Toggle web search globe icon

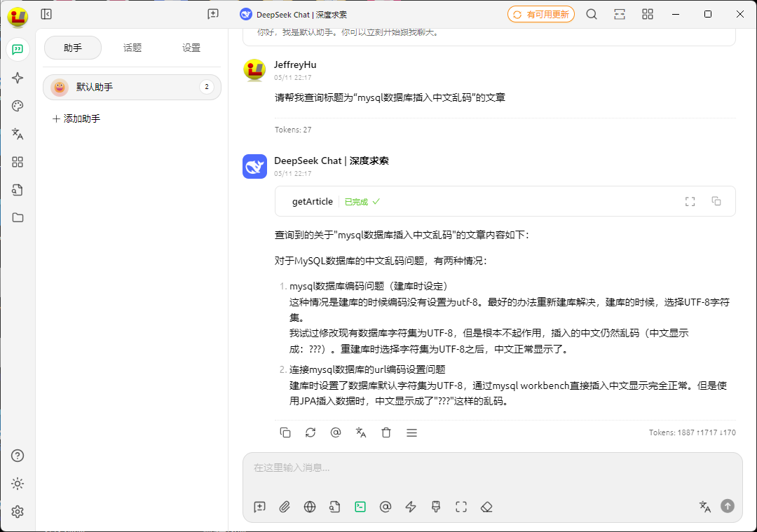[310, 506]
